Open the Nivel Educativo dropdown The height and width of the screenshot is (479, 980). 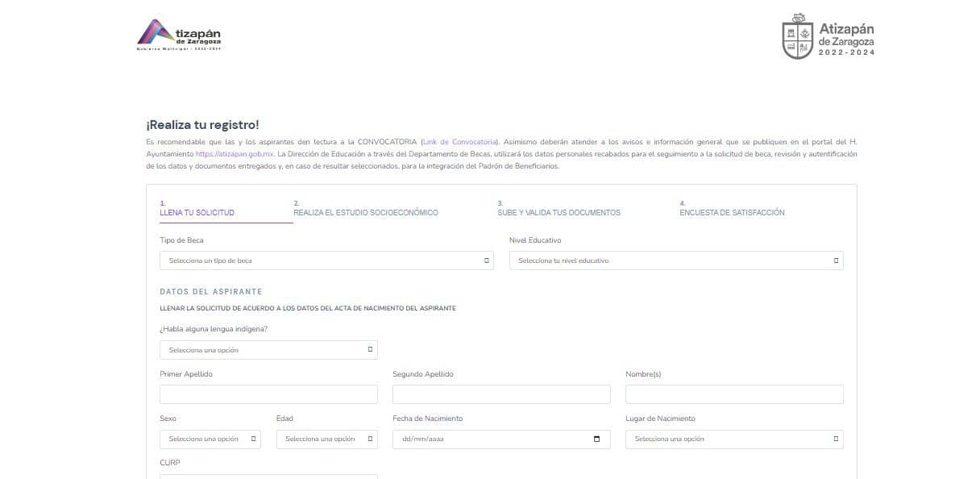point(676,260)
